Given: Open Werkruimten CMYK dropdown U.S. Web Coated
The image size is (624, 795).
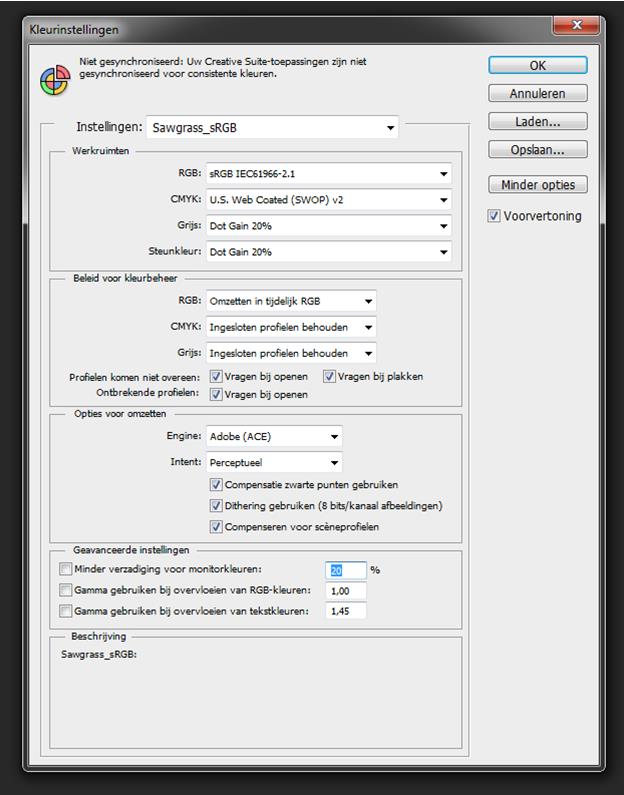Looking at the screenshot, I should [328, 200].
